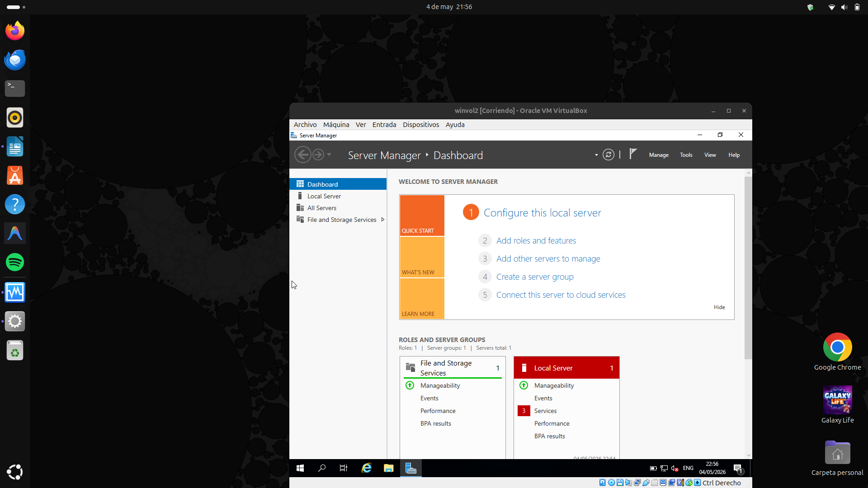Viewport: 868px width, 488px height.
Task: Open VirtualBox Máquina menu
Action: pyautogui.click(x=336, y=125)
